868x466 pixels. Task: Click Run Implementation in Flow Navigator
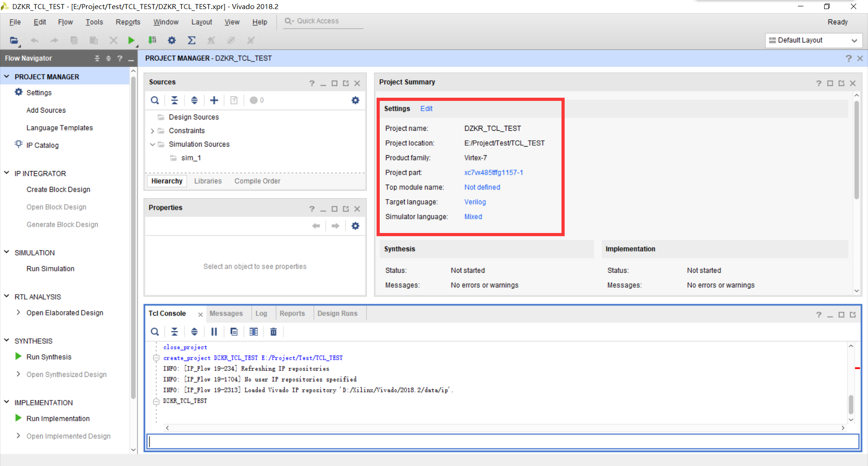[x=58, y=418]
